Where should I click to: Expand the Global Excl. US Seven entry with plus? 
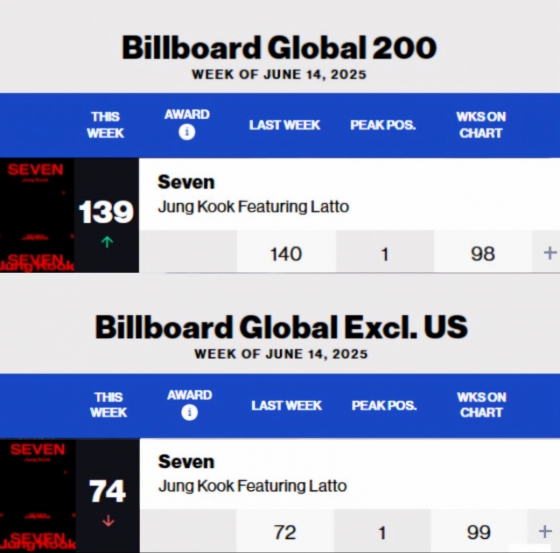(545, 531)
